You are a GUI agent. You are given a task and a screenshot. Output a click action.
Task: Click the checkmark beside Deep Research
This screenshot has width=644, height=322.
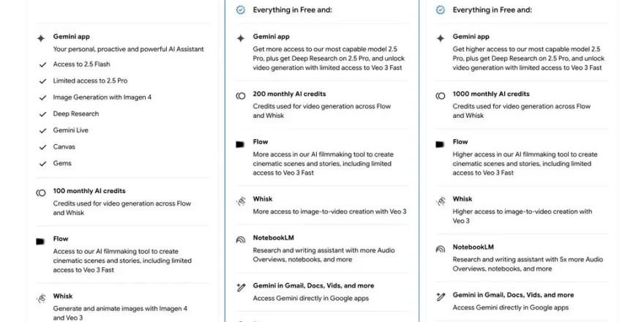point(42,114)
